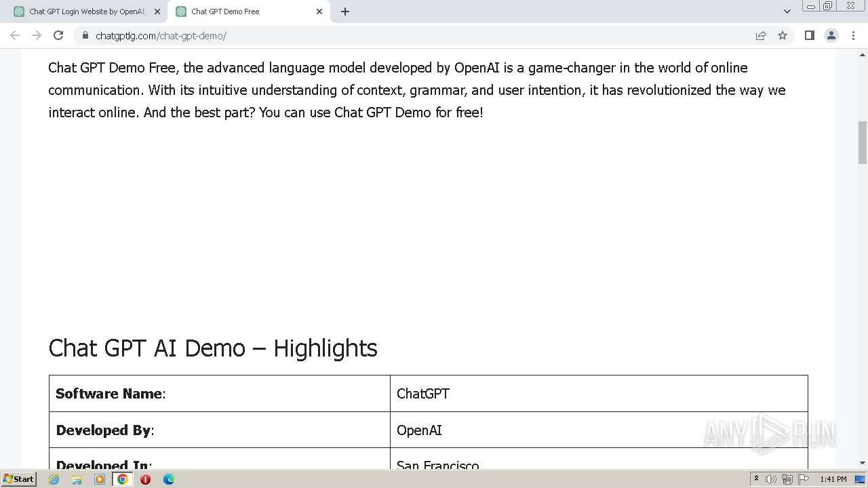Click the 'ChatGPT' table cell
This screenshot has height=488, width=868.
(599, 394)
